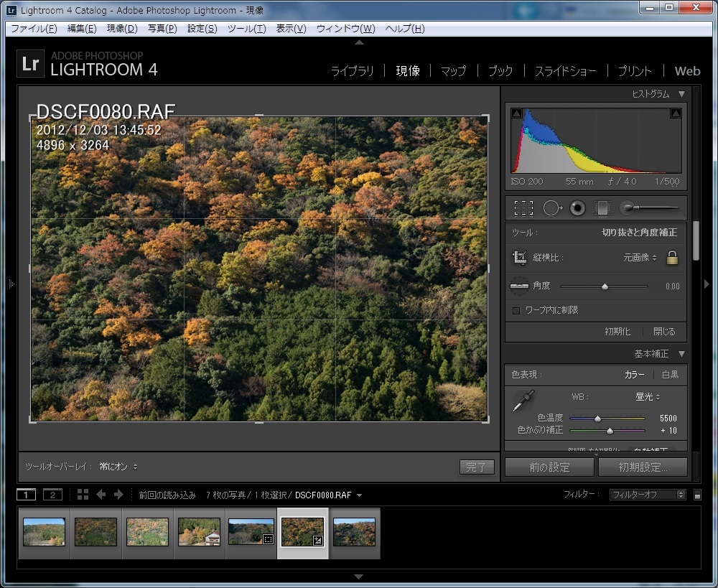Switch to the ライブラリ module
This screenshot has height=588, width=718.
(x=352, y=71)
